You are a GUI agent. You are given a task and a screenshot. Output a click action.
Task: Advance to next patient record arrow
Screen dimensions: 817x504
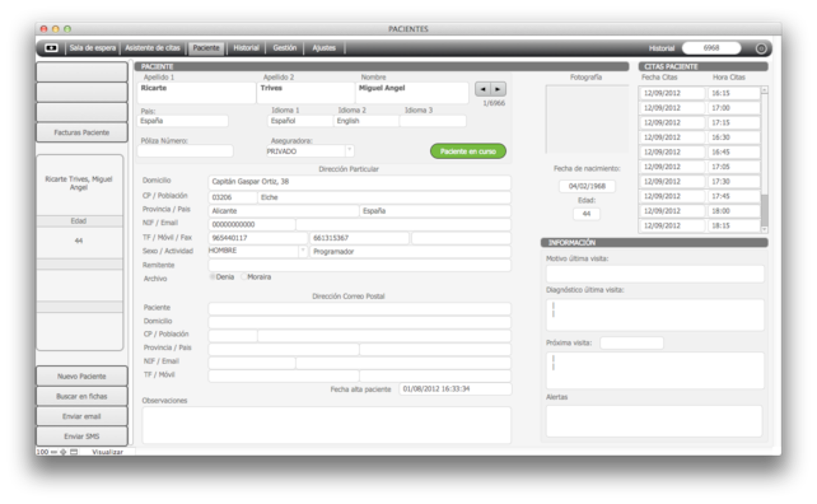[498, 90]
